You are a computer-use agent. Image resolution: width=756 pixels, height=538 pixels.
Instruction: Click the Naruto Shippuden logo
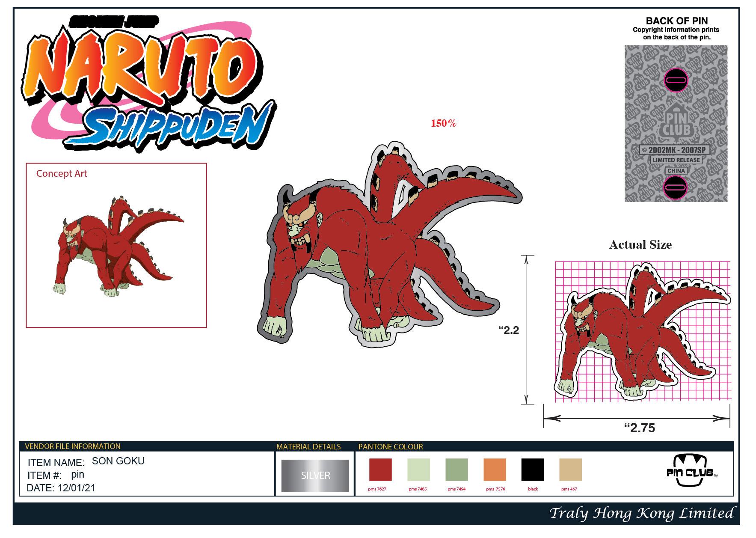pyautogui.click(x=149, y=83)
